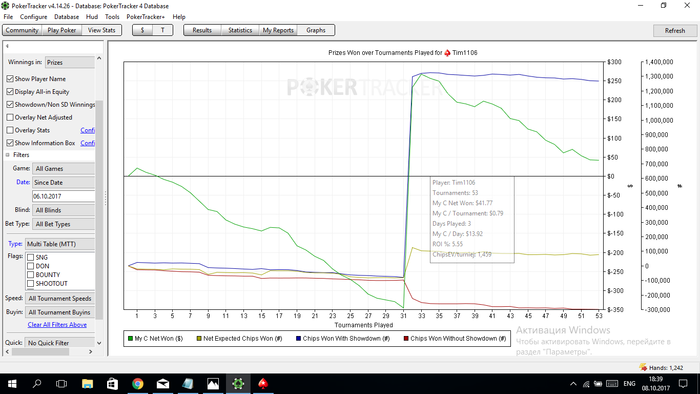
Task: Select PokerTracker taskbar icon
Action: coord(238,384)
